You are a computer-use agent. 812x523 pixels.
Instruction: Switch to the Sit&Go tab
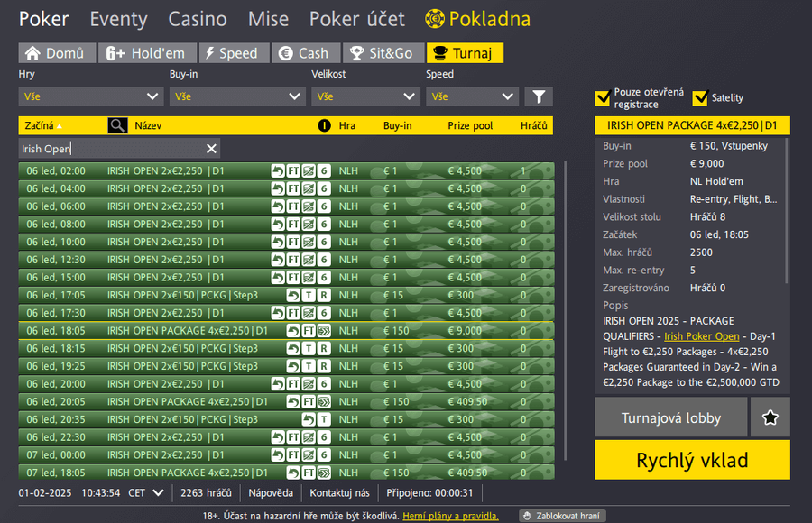(x=383, y=53)
